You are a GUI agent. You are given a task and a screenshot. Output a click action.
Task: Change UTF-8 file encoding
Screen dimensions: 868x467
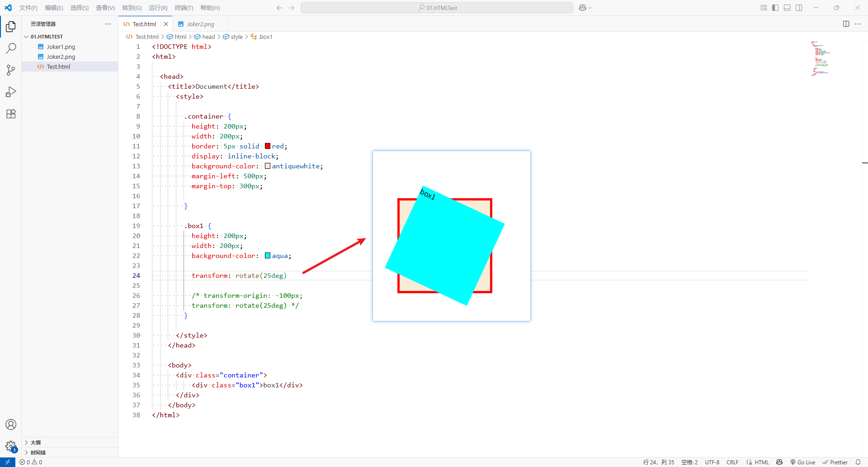(x=712, y=462)
